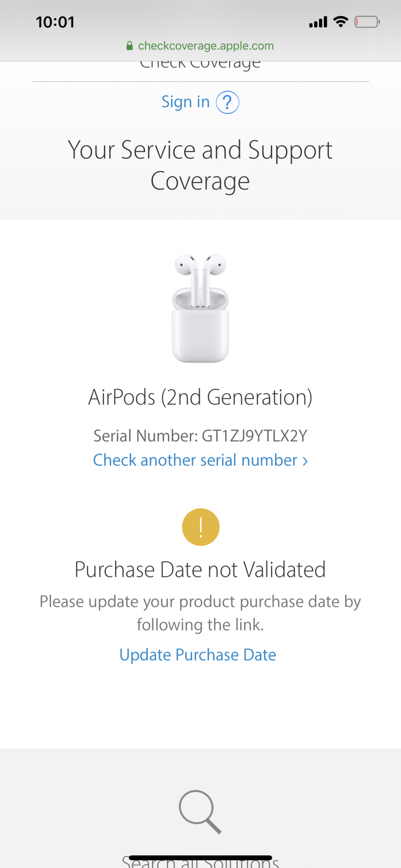Tap the serial number GT1ZJ9YTLX2Y text
This screenshot has height=868, width=401.
pyautogui.click(x=254, y=436)
